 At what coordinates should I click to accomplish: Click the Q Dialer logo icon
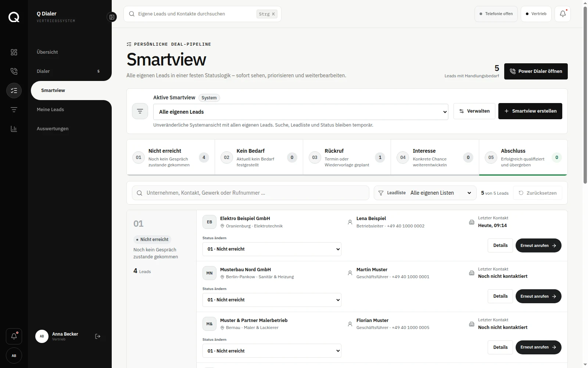pyautogui.click(x=14, y=17)
